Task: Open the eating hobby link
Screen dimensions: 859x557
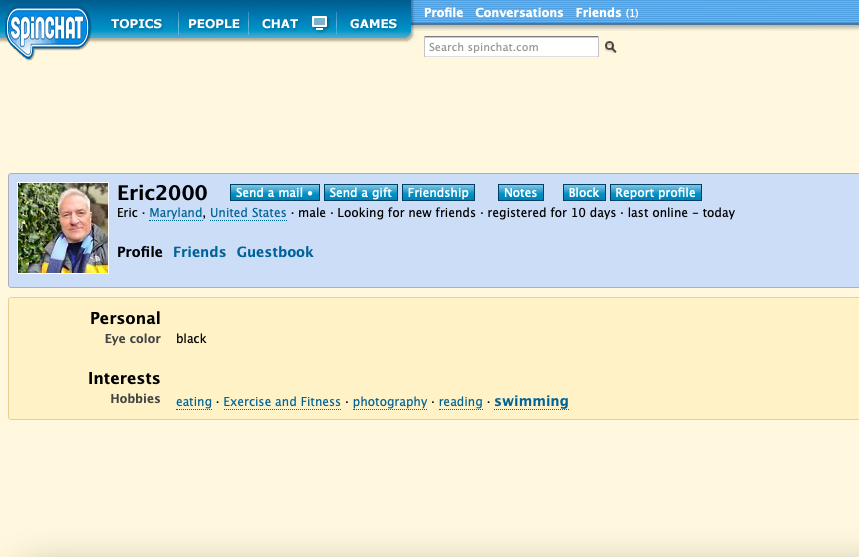Action: coord(194,402)
